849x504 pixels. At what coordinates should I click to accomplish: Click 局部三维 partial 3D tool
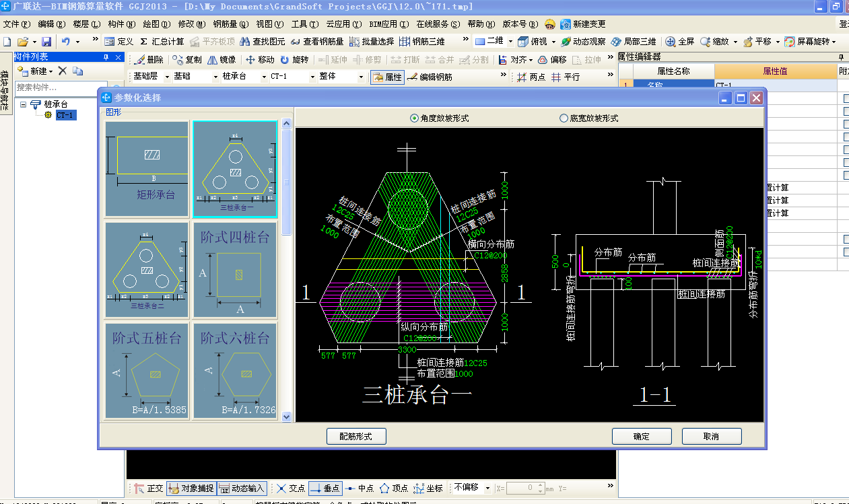633,42
